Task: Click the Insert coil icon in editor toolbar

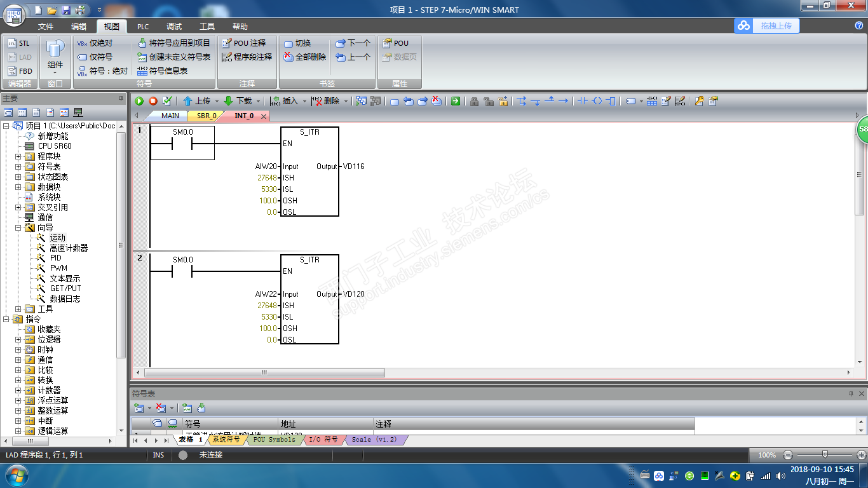Action: point(597,101)
